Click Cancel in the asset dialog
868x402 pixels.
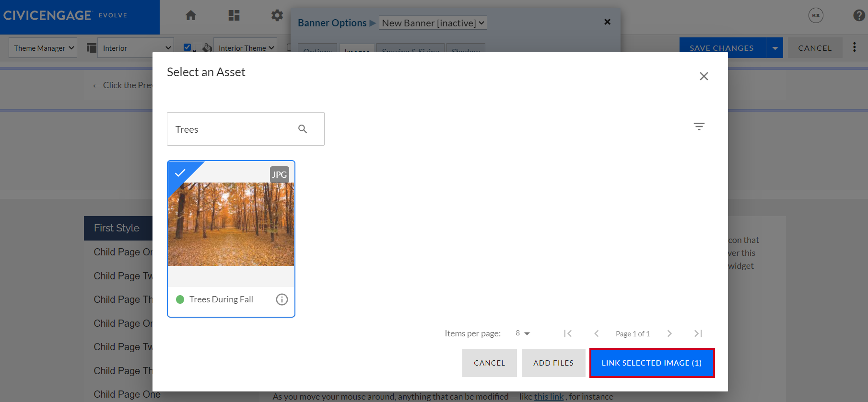pos(490,363)
